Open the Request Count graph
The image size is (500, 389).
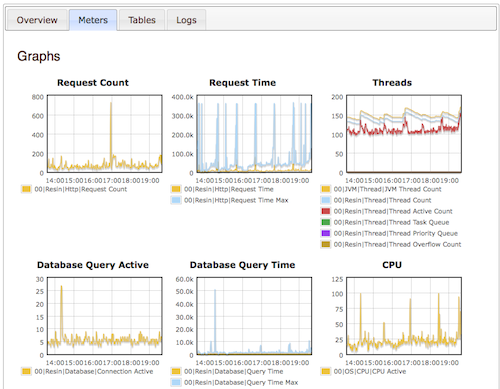point(105,134)
